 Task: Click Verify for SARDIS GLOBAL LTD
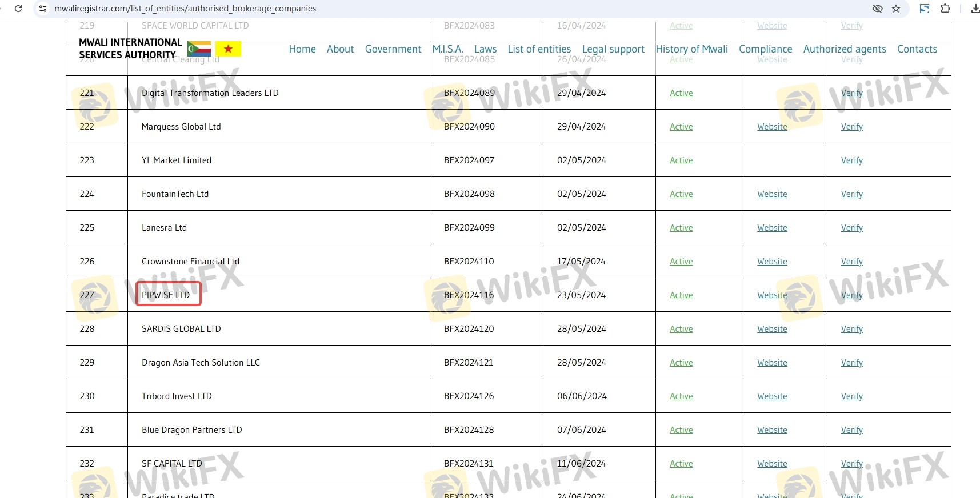pos(852,329)
